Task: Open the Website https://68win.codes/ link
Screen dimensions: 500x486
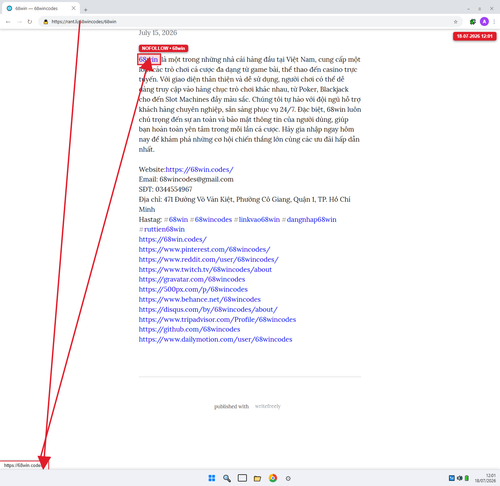Action: click(x=199, y=169)
